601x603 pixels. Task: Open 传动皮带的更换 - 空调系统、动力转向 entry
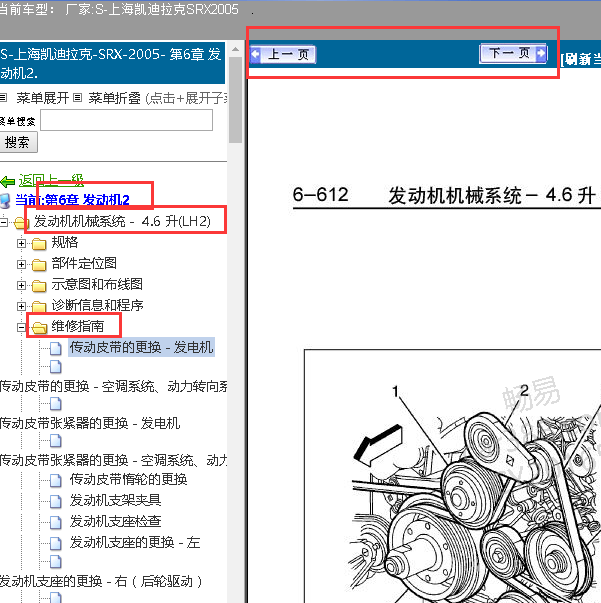point(113,386)
